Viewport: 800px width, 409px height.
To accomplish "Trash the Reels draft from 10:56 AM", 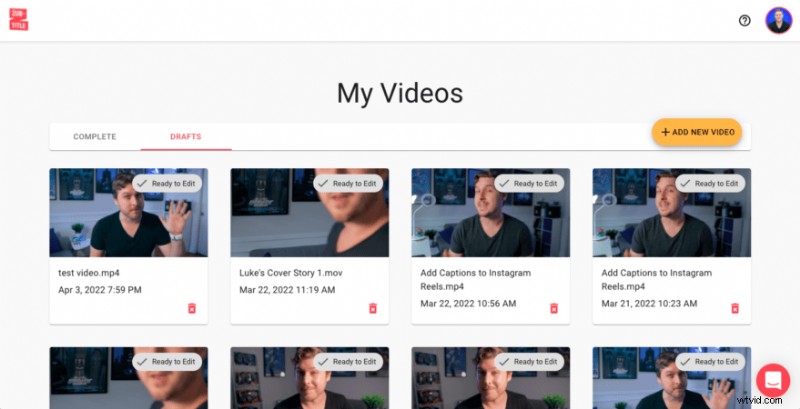I will (554, 309).
